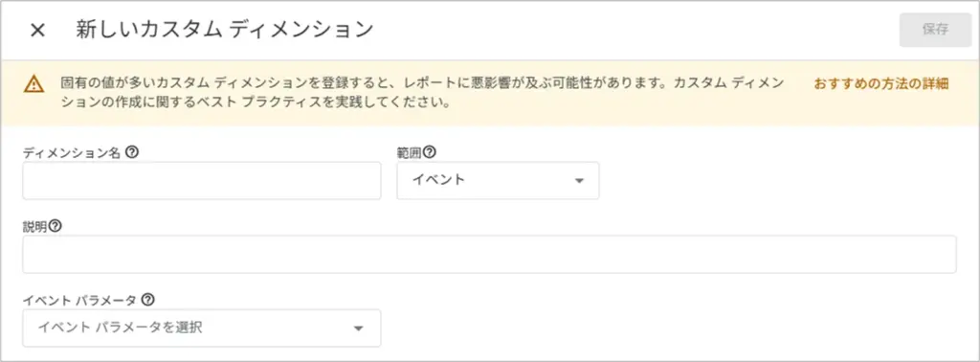Click the warning triangle icon

pyautogui.click(x=33, y=83)
